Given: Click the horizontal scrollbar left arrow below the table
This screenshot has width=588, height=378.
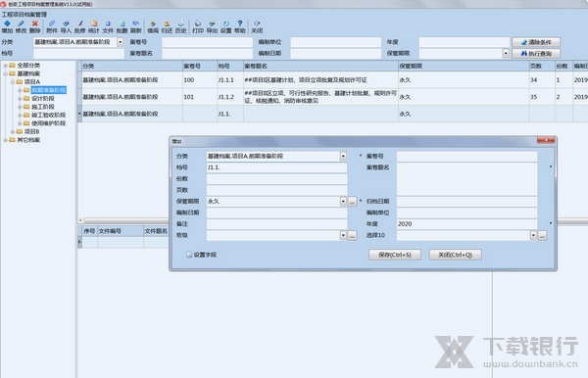Looking at the screenshot, I should tap(80, 220).
